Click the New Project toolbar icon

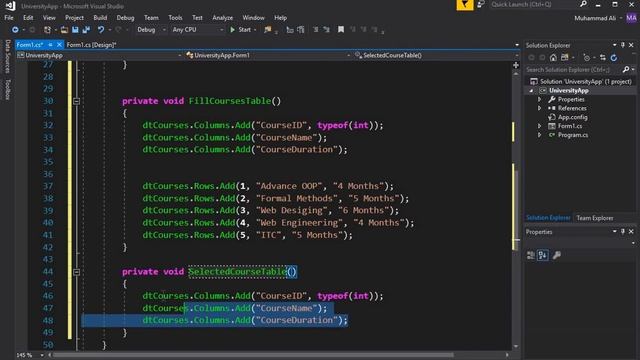coord(47,30)
